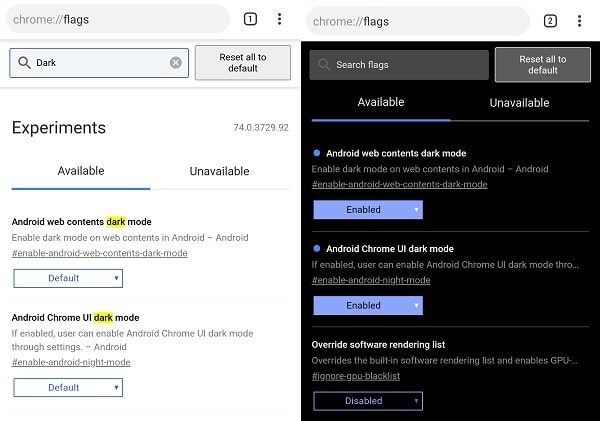This screenshot has width=600, height=421.
Task: Focus the search field containing 'Dark'
Action: pos(99,63)
